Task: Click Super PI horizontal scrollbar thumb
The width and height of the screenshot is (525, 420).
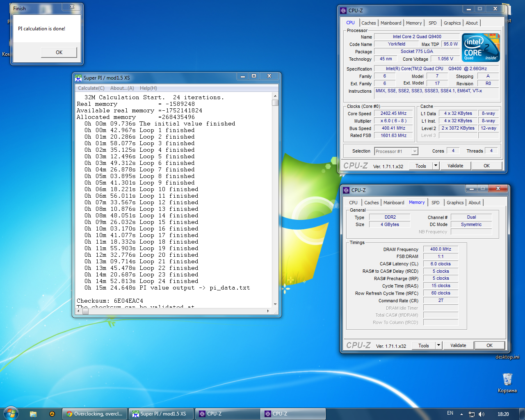Action: [x=85, y=311]
